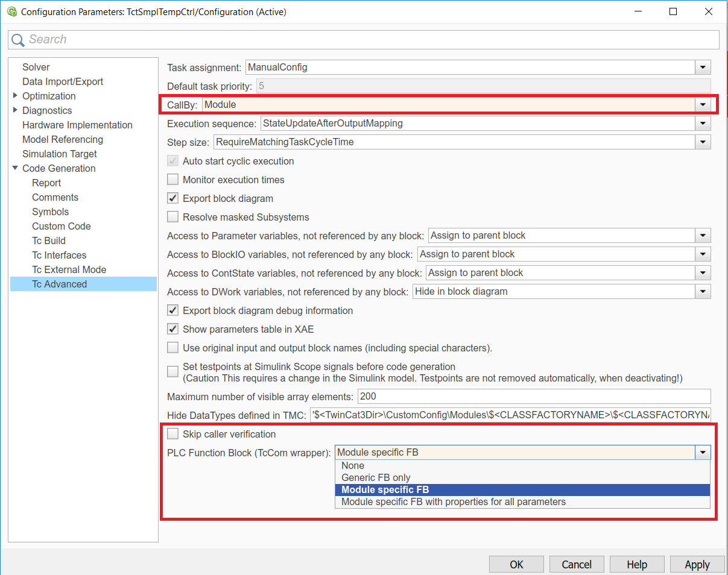
Task: Open Tc External Mode page
Action: [69, 269]
